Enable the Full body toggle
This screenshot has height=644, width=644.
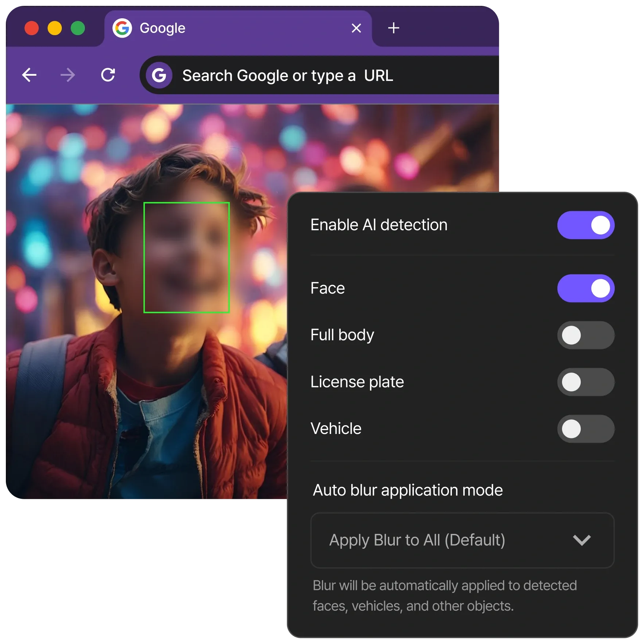[x=585, y=335]
